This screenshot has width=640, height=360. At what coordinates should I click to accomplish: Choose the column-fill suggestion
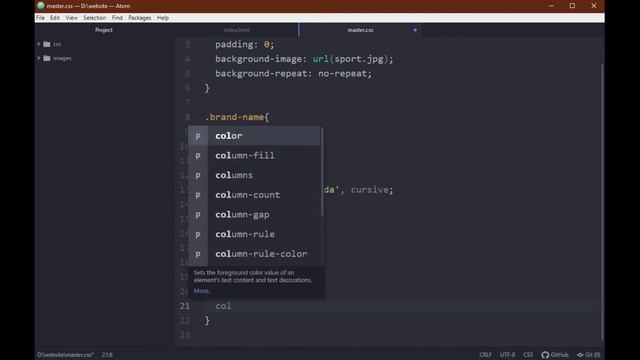[x=254, y=155]
